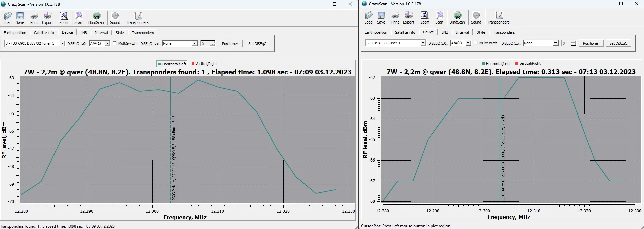The image size is (644, 229).
Task: Start Scan in right window toolbar
Action: (439, 18)
